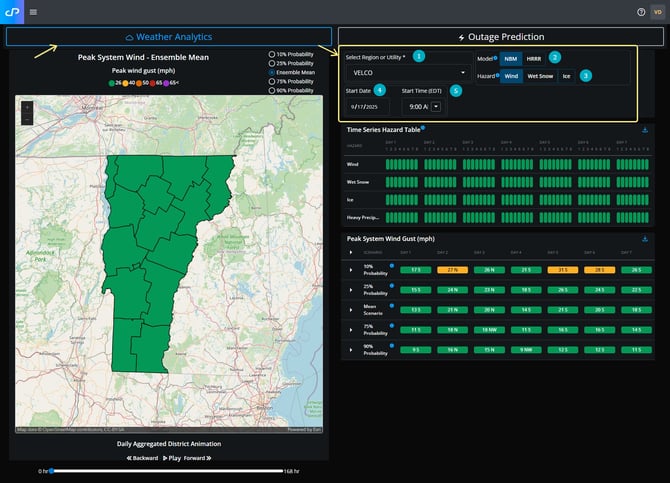The width and height of the screenshot is (670, 483).
Task: Download the Time Series Hazard Table
Action: click(x=645, y=129)
